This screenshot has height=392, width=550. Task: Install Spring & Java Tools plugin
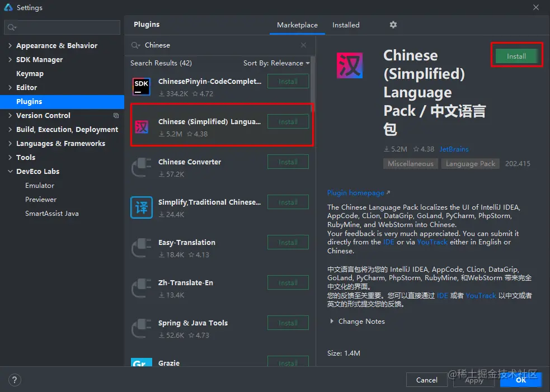[288, 323]
